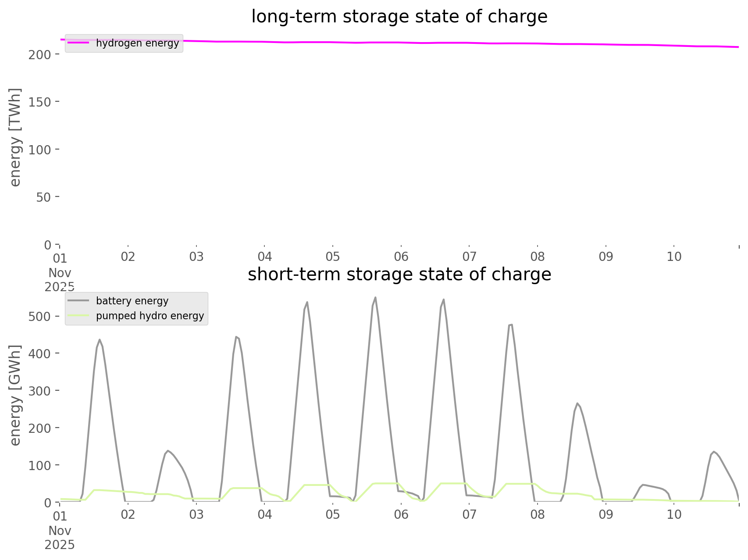Image resolution: width=748 pixels, height=560 pixels.
Task: Click the magenta hydrogen legend line swatch
Action: pyautogui.click(x=78, y=43)
